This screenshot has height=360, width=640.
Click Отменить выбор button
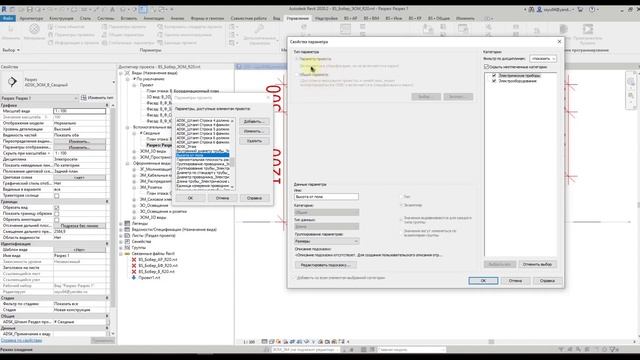tap(537, 264)
